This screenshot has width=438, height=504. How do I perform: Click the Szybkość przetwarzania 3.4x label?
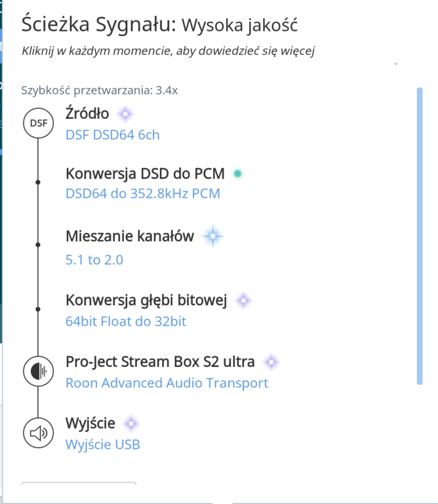[x=100, y=91]
